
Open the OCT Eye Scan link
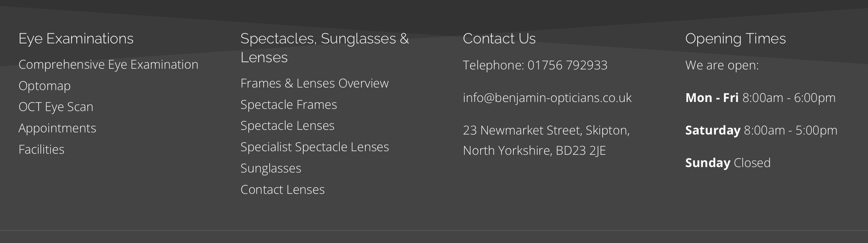(x=56, y=107)
